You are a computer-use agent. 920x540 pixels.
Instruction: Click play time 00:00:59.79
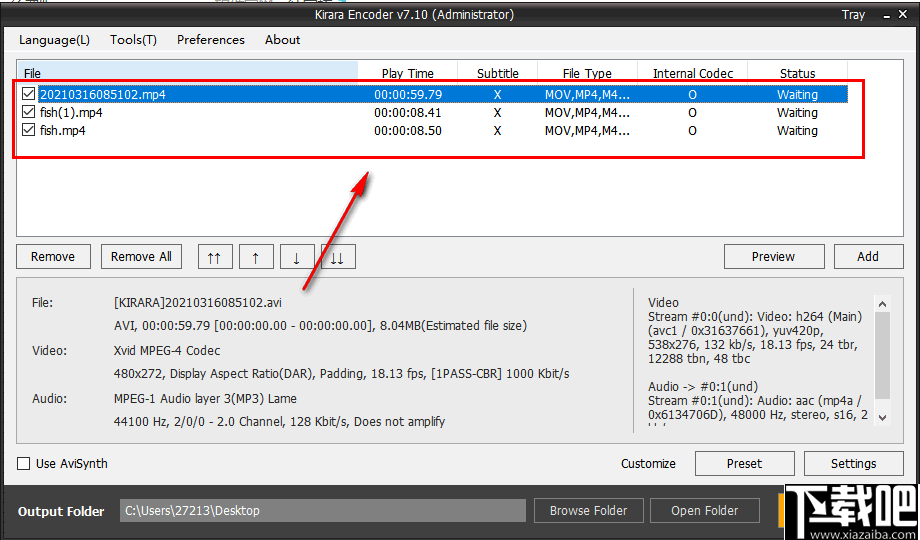[408, 94]
